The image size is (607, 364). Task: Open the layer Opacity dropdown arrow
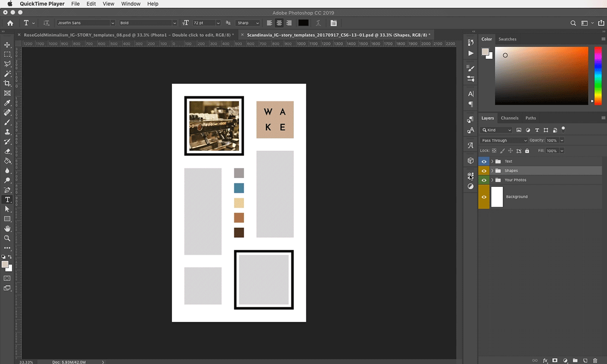coord(562,140)
